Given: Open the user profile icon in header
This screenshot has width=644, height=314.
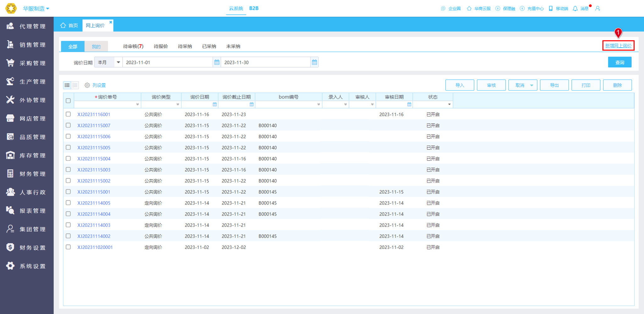Looking at the screenshot, I should coord(597,8).
